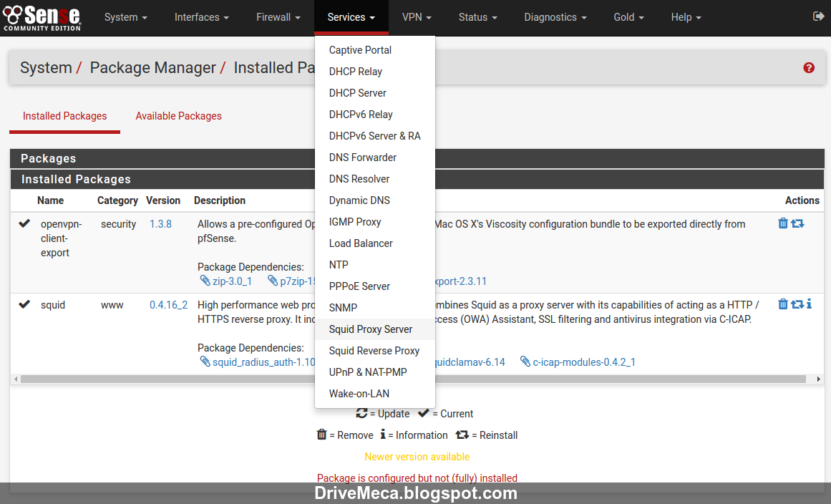The height and width of the screenshot is (504, 831).
Task: Select Load Balancer menu entry
Action: coord(374,243)
